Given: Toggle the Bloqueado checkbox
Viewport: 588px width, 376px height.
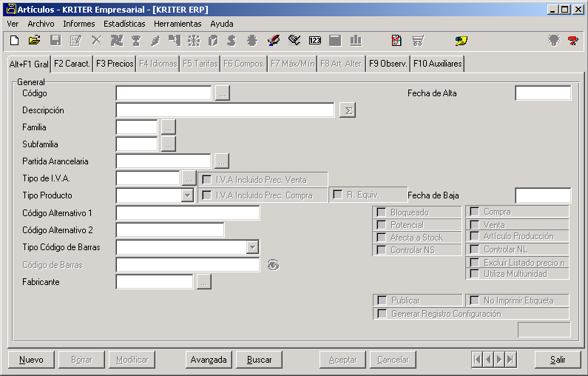Looking at the screenshot, I should (382, 212).
